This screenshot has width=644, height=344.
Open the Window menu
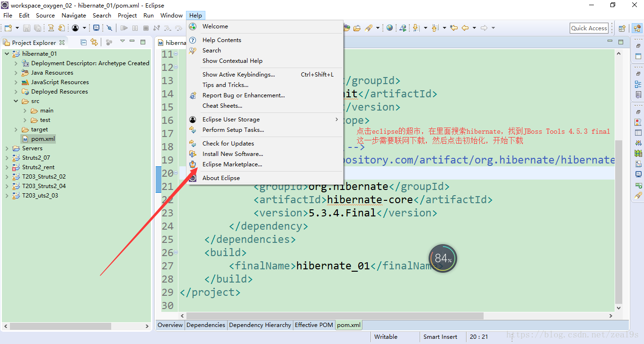pyautogui.click(x=171, y=16)
